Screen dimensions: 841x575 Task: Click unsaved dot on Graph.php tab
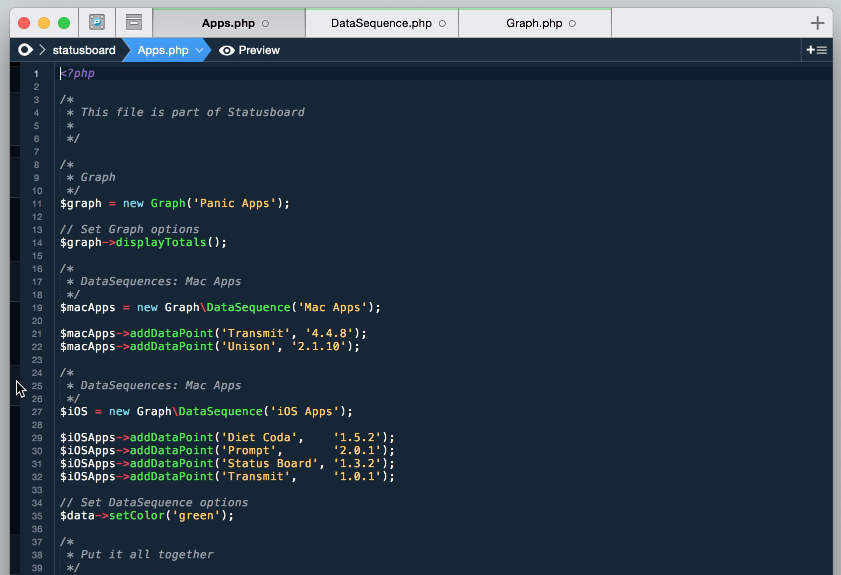(x=572, y=24)
